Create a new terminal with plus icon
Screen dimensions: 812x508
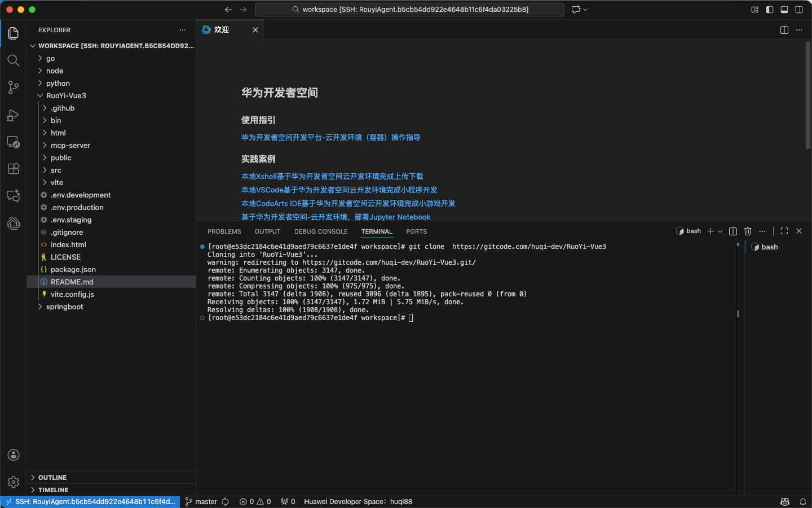click(710, 231)
